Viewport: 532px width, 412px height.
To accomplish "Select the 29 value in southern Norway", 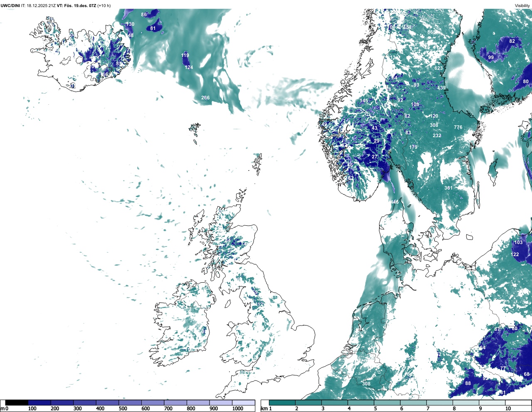I will pos(376,141).
